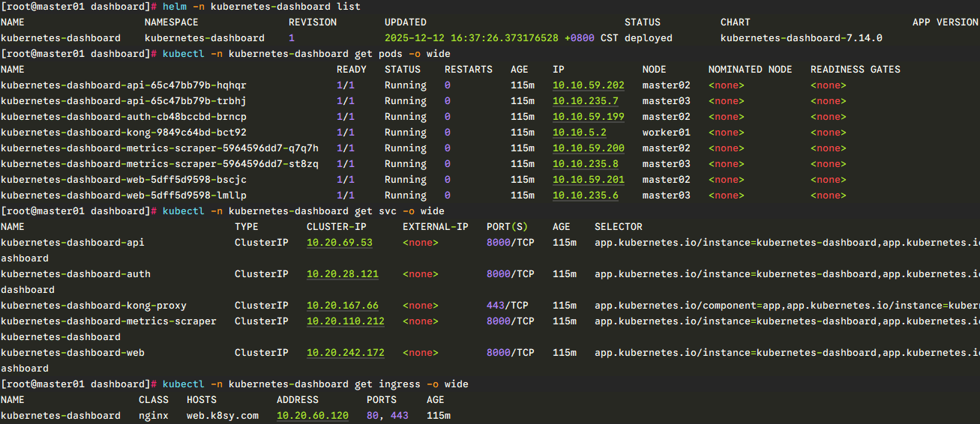Open the kong-proxy cluster IP 10.20.167.66
The image size is (980, 424).
click(342, 306)
